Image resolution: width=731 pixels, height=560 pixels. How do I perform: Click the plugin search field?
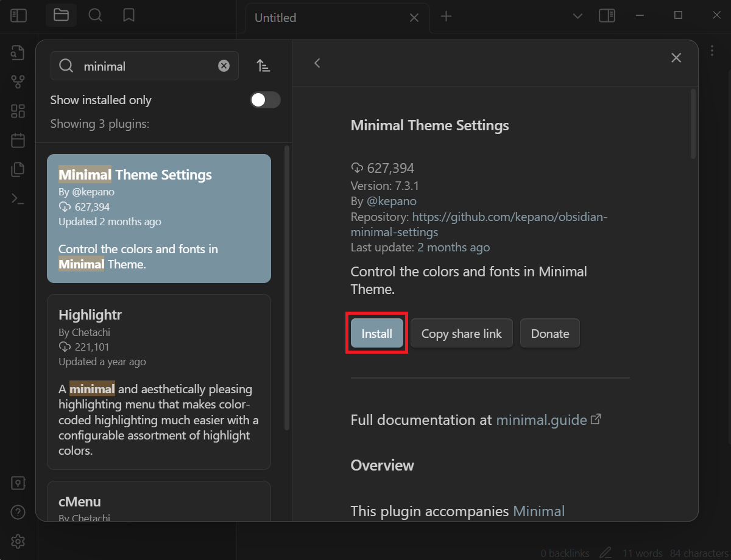point(144,66)
